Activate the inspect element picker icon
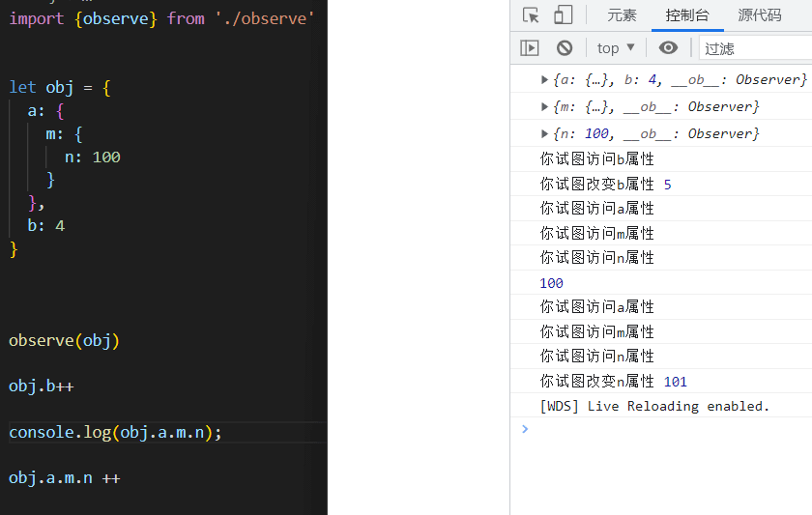 (531, 15)
